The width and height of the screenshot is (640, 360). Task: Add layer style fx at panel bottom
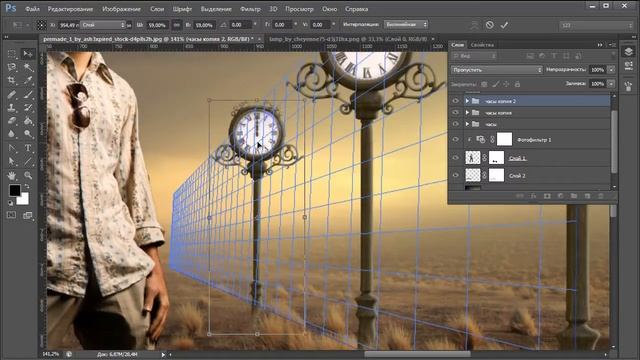point(533,196)
